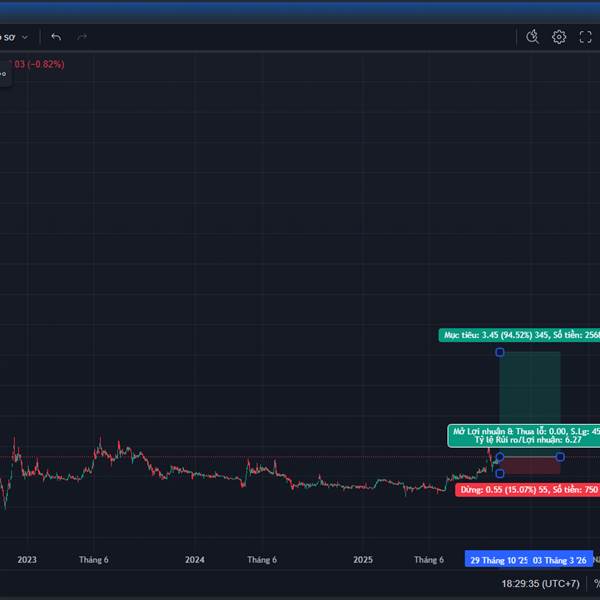Image resolution: width=600 pixels, height=600 pixels.
Task: Click the 2024 label on time axis
Action: tap(195, 560)
